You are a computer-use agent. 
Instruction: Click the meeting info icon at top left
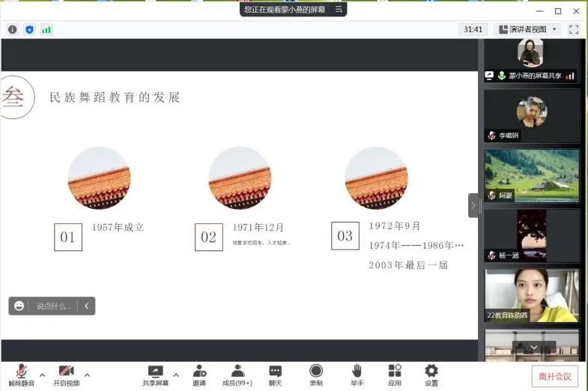point(13,29)
